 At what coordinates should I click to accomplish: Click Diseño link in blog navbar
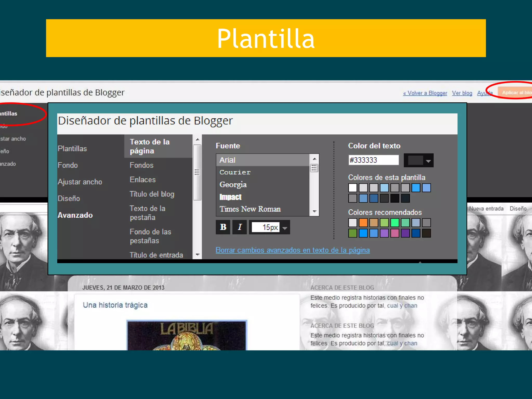point(518,209)
